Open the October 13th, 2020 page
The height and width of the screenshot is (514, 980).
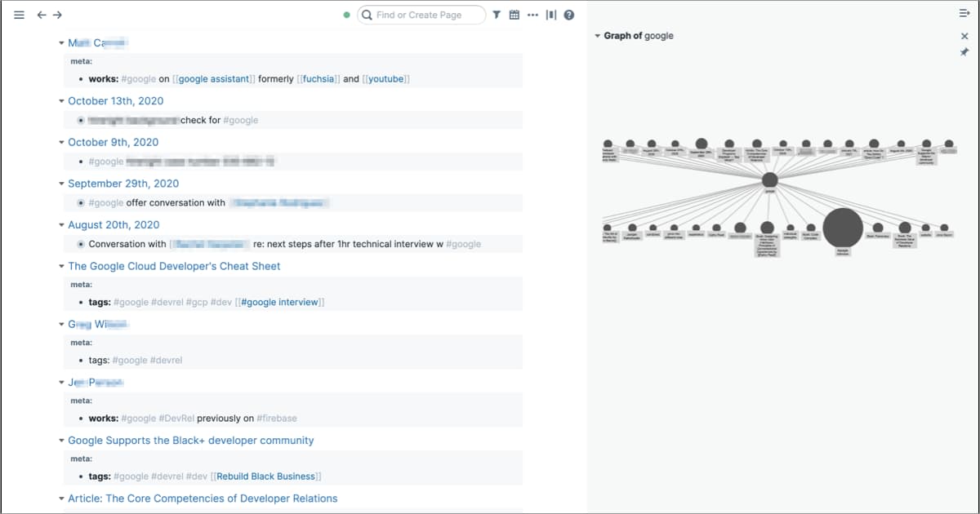(115, 101)
